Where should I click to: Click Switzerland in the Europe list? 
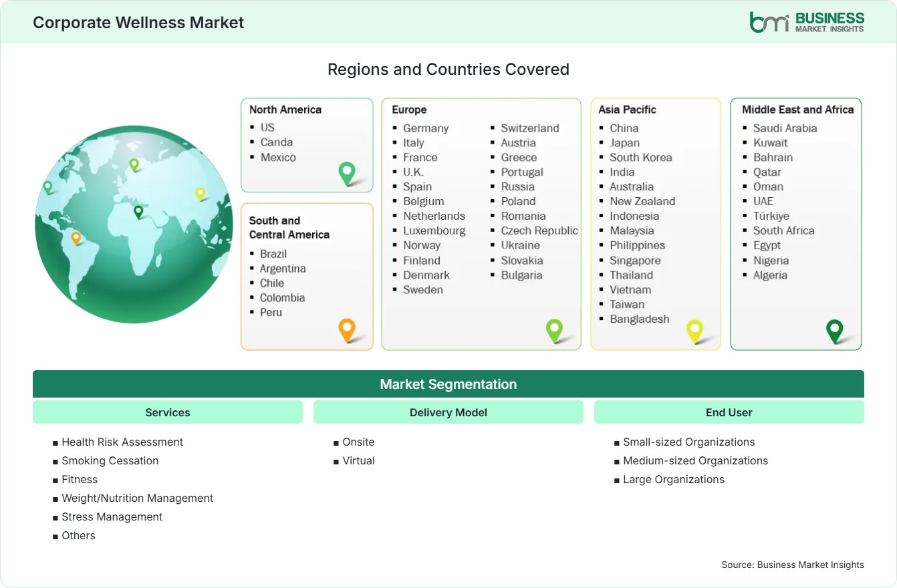pyautogui.click(x=530, y=128)
